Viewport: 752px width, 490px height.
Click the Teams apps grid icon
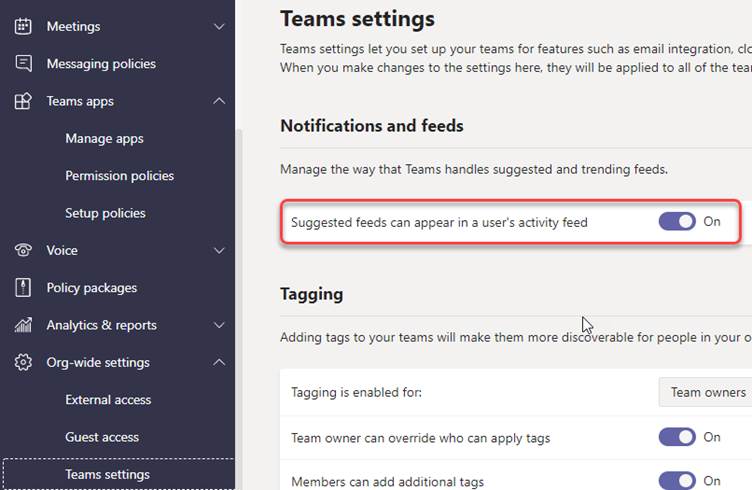pos(23,101)
